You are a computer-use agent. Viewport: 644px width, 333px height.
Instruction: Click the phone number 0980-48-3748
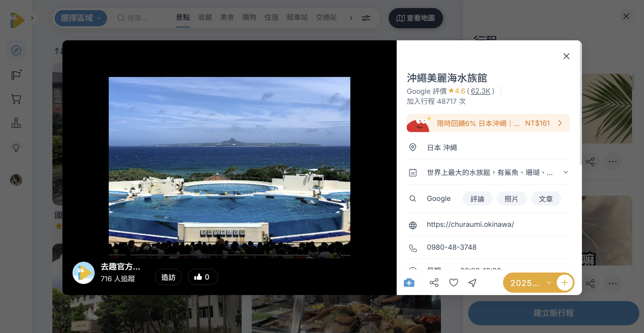pyautogui.click(x=452, y=247)
